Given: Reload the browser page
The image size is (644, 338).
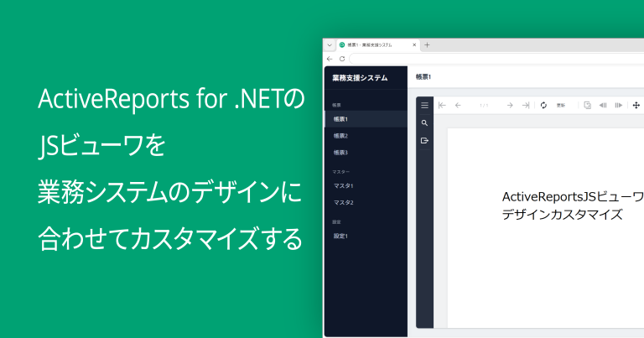Looking at the screenshot, I should pyautogui.click(x=342, y=59).
